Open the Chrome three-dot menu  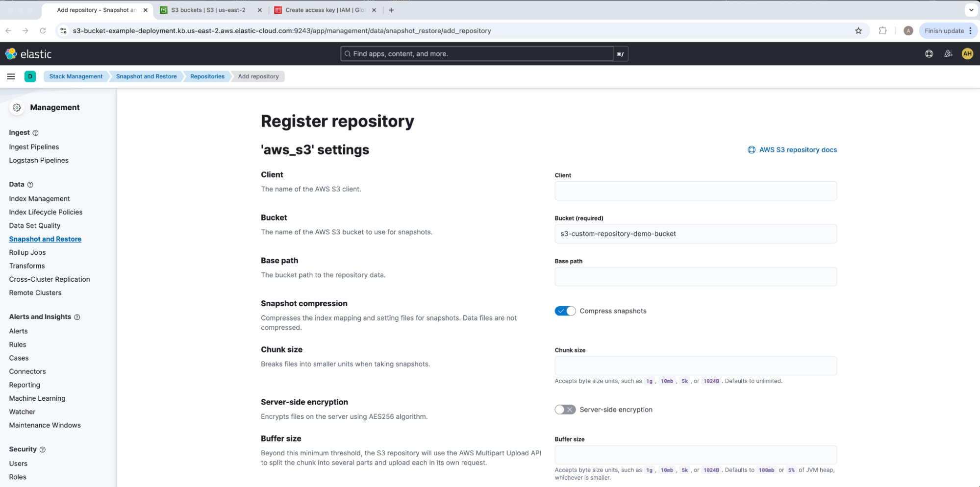[970, 31]
